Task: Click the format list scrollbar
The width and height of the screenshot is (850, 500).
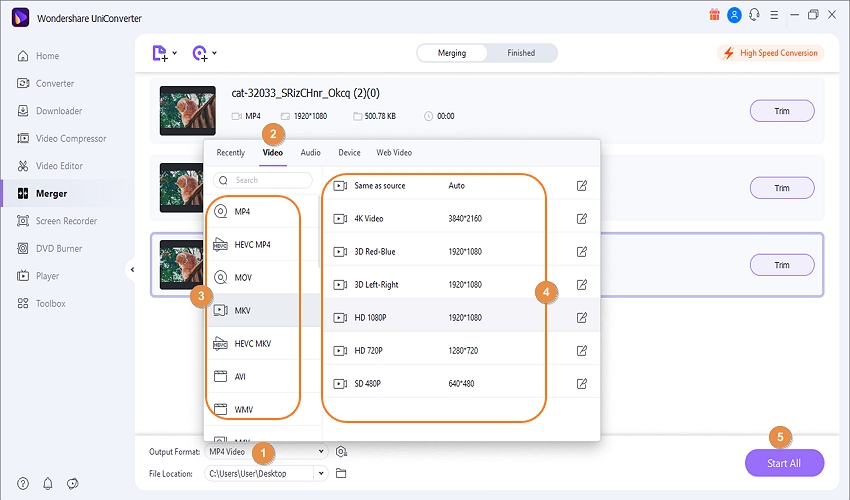Action: [x=320, y=232]
